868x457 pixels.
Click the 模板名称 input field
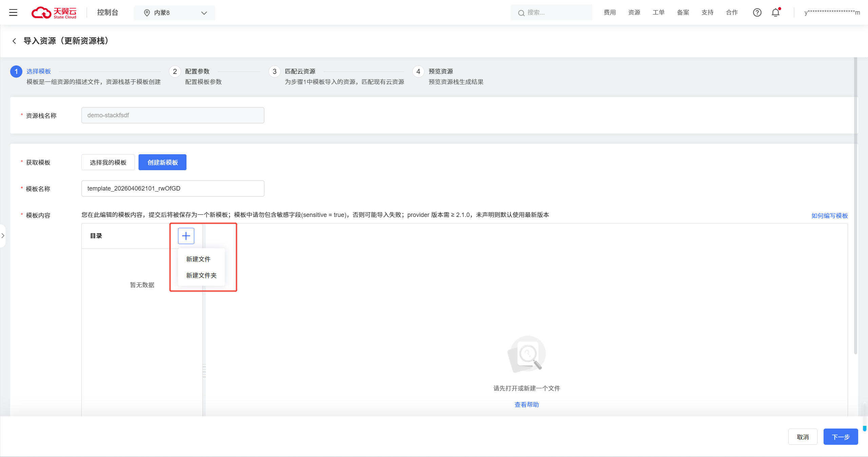173,188
